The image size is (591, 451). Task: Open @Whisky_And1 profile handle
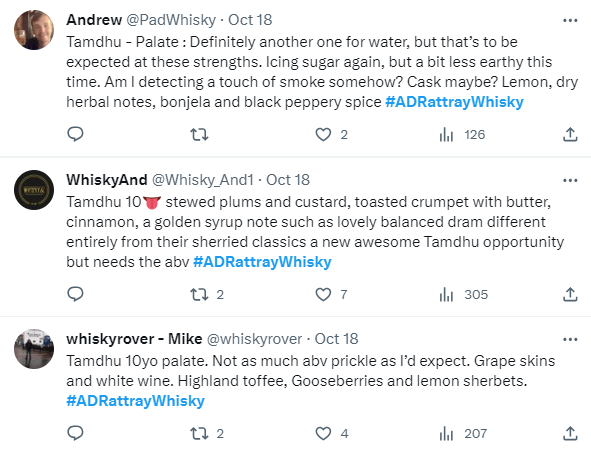pos(203,180)
